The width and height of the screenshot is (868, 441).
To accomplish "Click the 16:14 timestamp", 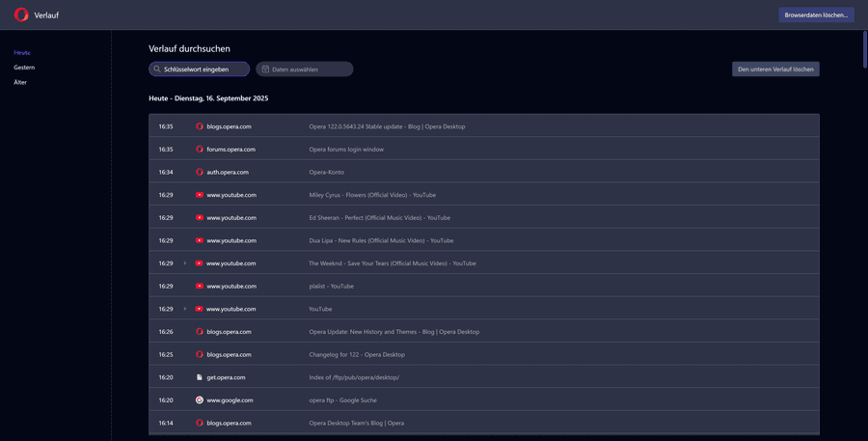I will (166, 423).
